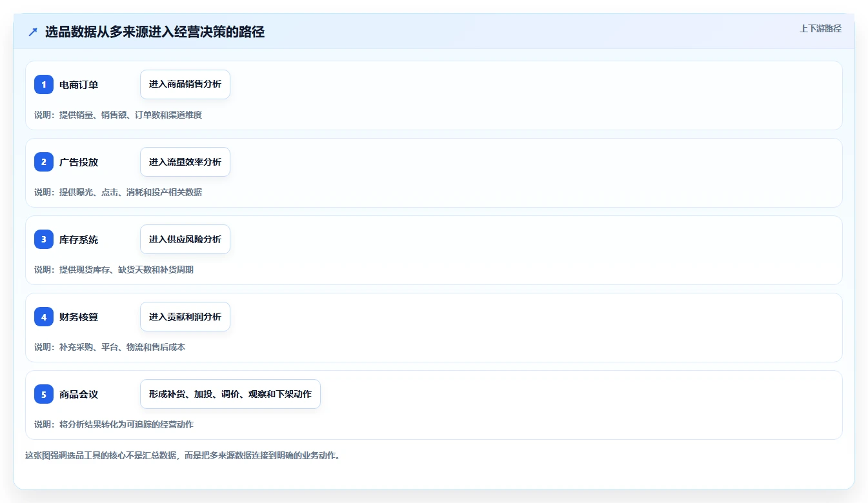Open 进入供应风险分析

click(x=185, y=239)
